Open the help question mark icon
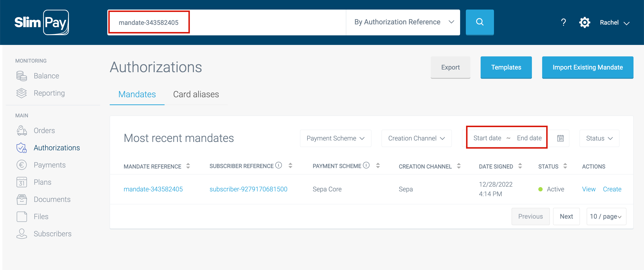The image size is (644, 270). pos(563,22)
